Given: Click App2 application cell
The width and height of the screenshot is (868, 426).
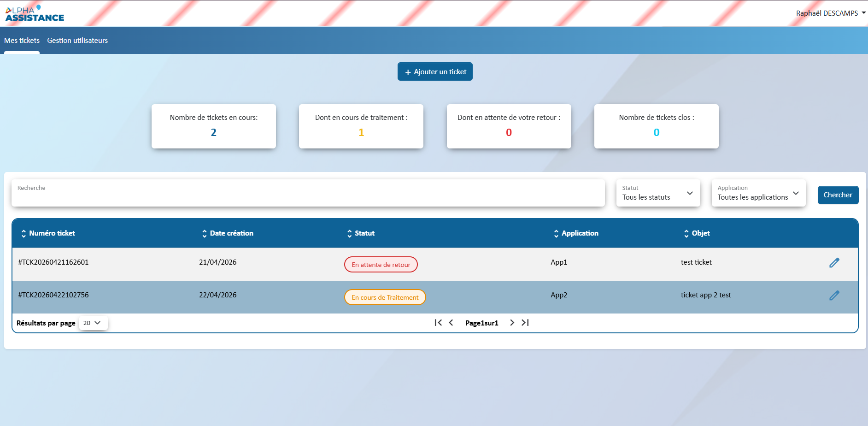Looking at the screenshot, I should pyautogui.click(x=559, y=295).
